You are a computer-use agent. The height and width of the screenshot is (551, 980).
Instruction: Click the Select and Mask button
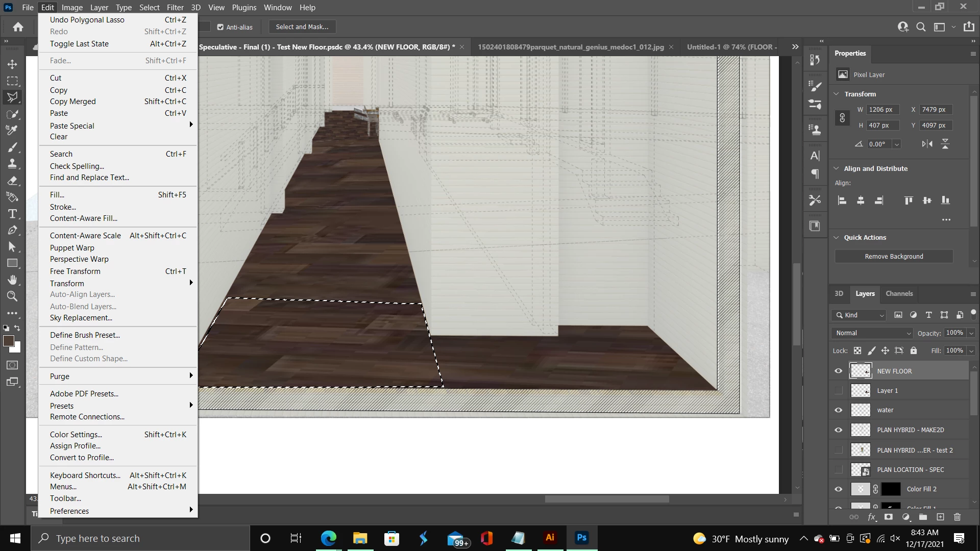(302, 27)
